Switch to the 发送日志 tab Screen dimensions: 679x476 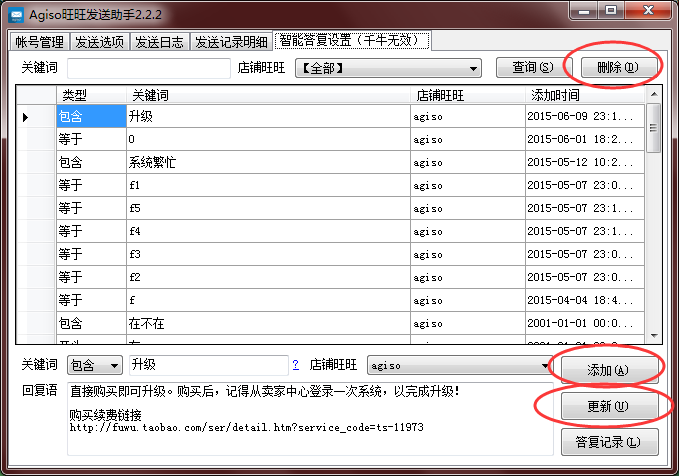[x=159, y=42]
